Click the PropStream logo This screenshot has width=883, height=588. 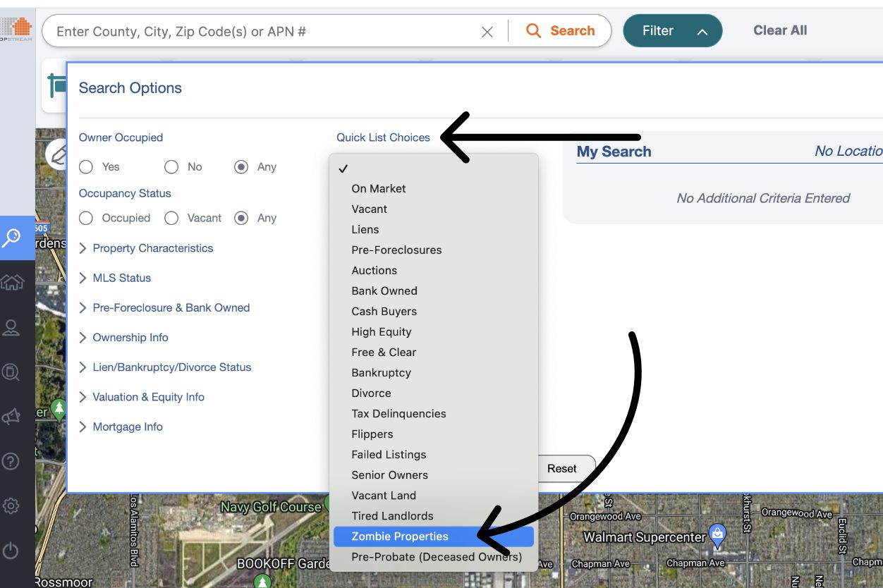pyautogui.click(x=18, y=28)
